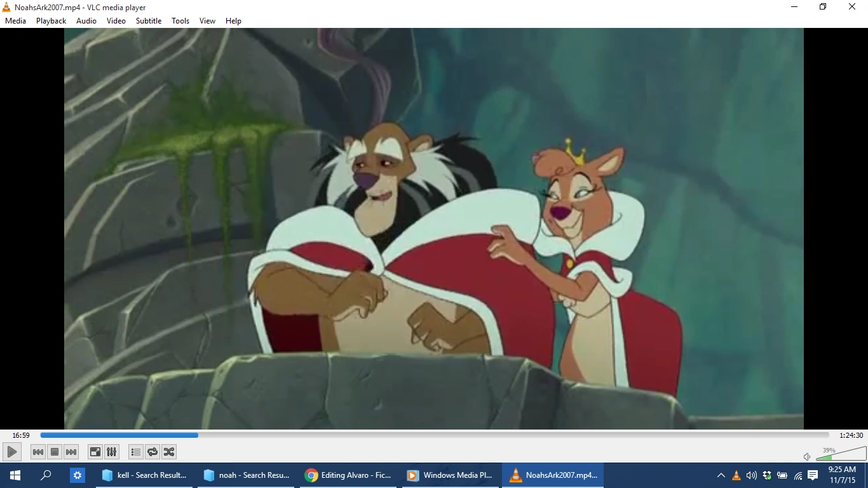Open the Settings gear taskbar app
This screenshot has width=868, height=488.
[78, 475]
